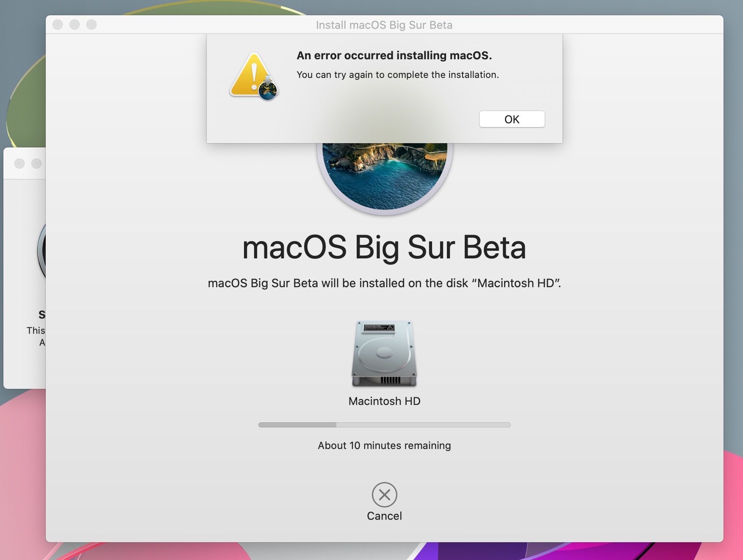Click the yellow warning icon in the dialog
Viewport: 743px width, 560px height.
pos(253,76)
